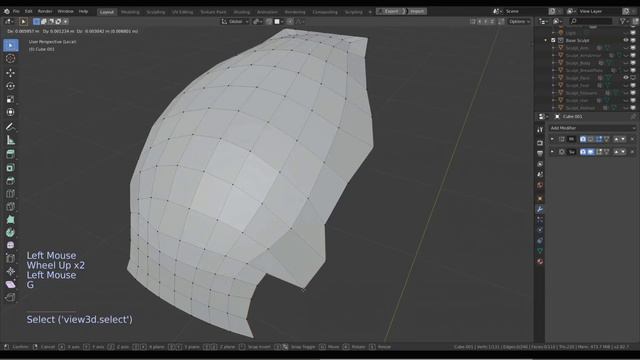This screenshot has width=640, height=360.
Task: Open the Window menu
Action: pyautogui.click(x=65, y=11)
